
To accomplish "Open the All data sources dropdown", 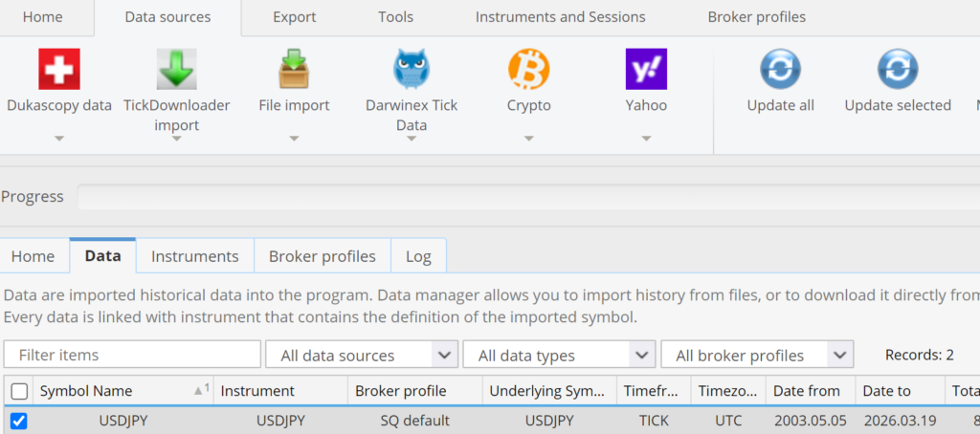I will 361,355.
